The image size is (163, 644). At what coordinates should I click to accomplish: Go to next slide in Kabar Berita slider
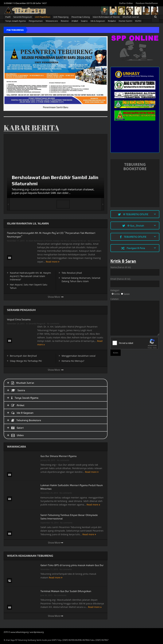click(x=103, y=204)
